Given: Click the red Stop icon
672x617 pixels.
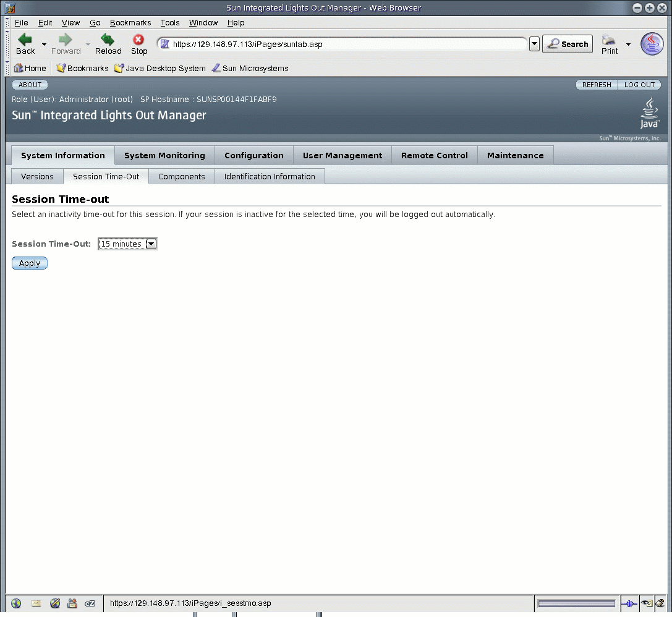Looking at the screenshot, I should pyautogui.click(x=138, y=40).
